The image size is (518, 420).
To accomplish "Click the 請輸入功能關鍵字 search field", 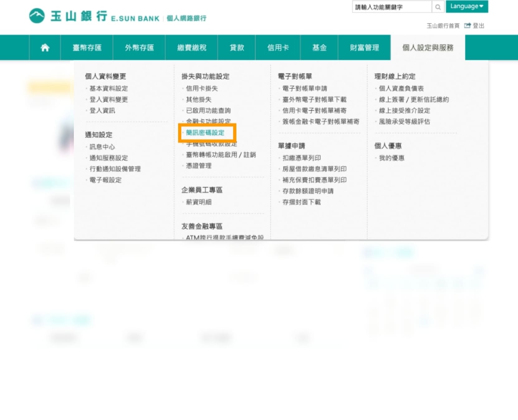I will click(392, 7).
